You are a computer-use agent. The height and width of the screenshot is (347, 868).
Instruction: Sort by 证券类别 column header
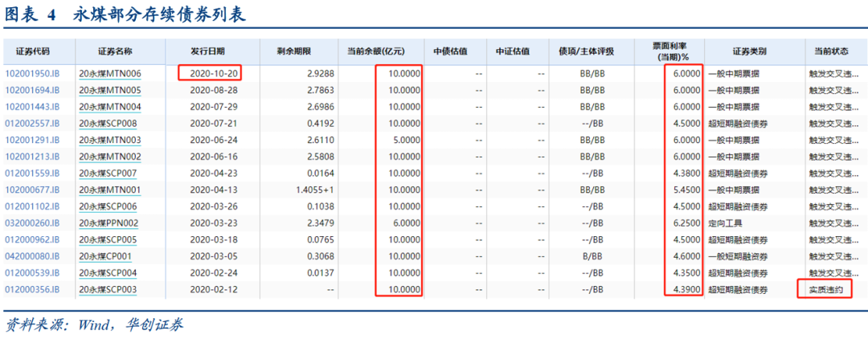750,51
